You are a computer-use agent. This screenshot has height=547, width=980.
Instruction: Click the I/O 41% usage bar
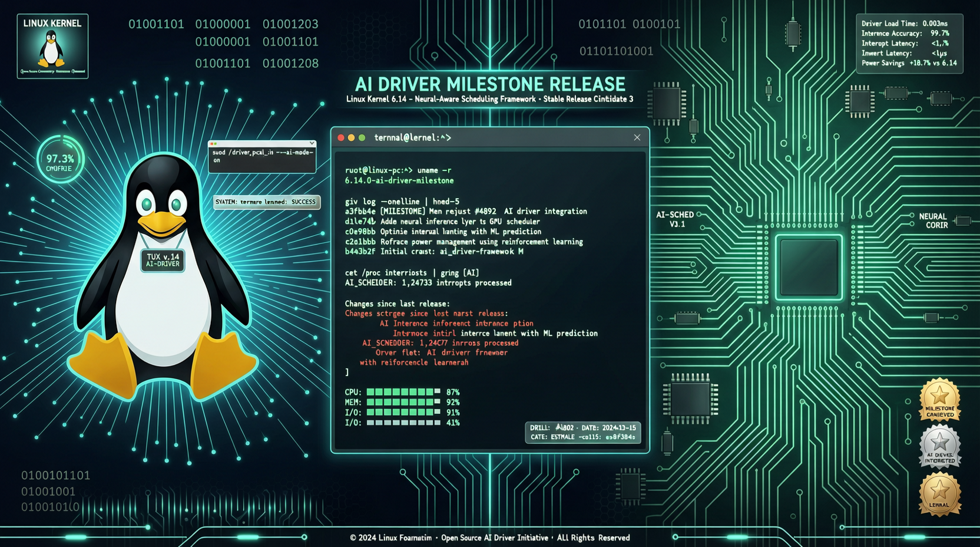[402, 423]
